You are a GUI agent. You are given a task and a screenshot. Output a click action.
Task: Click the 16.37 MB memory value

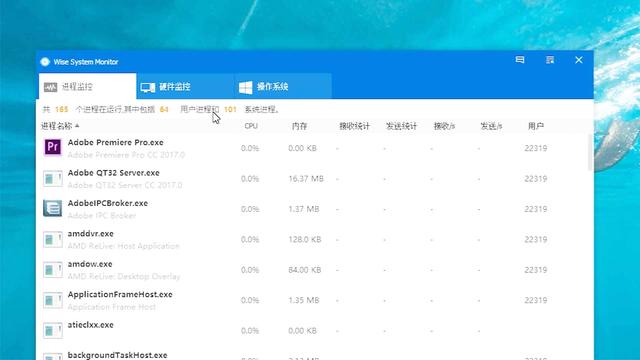coord(306,178)
